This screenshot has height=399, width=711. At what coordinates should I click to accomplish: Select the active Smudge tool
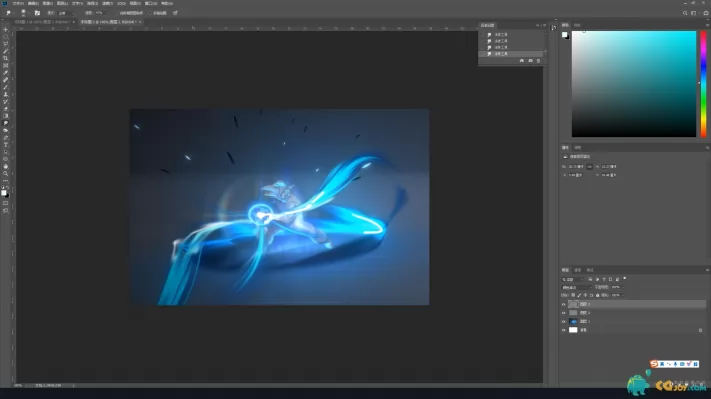[x=5, y=123]
